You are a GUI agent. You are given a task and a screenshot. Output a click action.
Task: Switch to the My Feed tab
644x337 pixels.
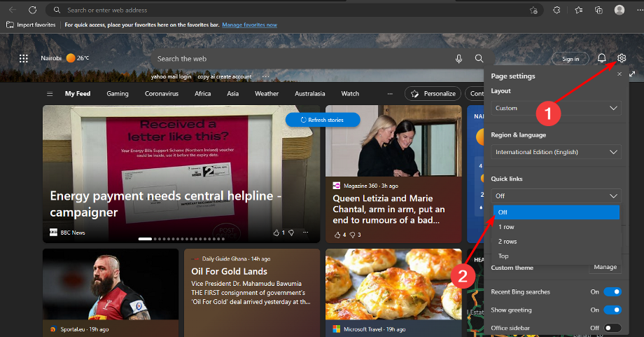point(78,94)
